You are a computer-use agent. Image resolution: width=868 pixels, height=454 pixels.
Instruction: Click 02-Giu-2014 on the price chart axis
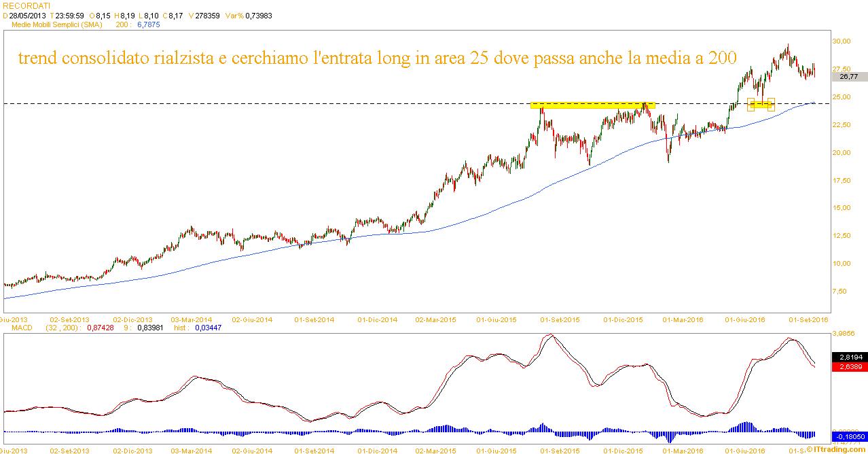click(252, 319)
